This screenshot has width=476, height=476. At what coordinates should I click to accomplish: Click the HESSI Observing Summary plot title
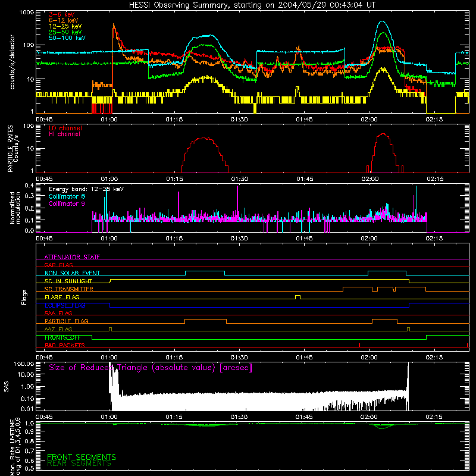[252, 5]
